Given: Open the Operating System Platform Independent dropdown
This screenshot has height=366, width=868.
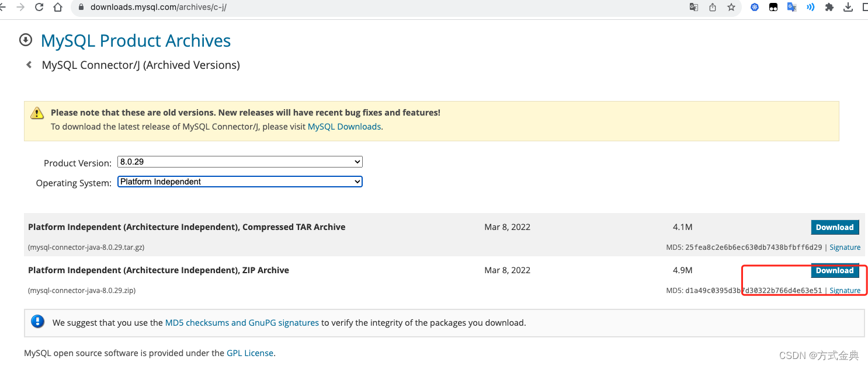Looking at the screenshot, I should 240,182.
